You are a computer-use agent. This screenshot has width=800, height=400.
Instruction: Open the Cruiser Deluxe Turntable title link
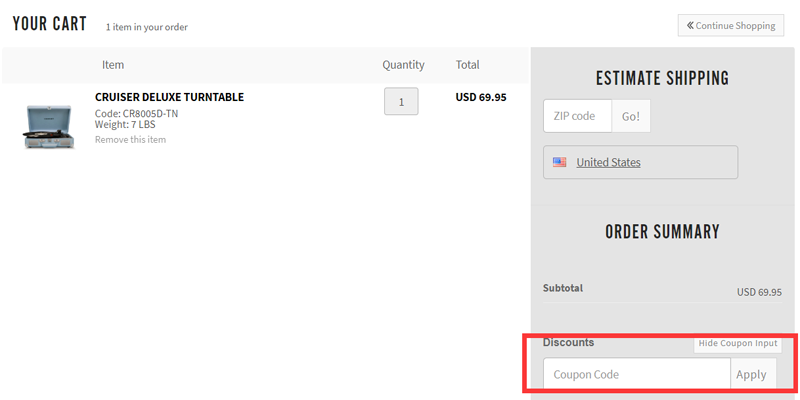[169, 97]
